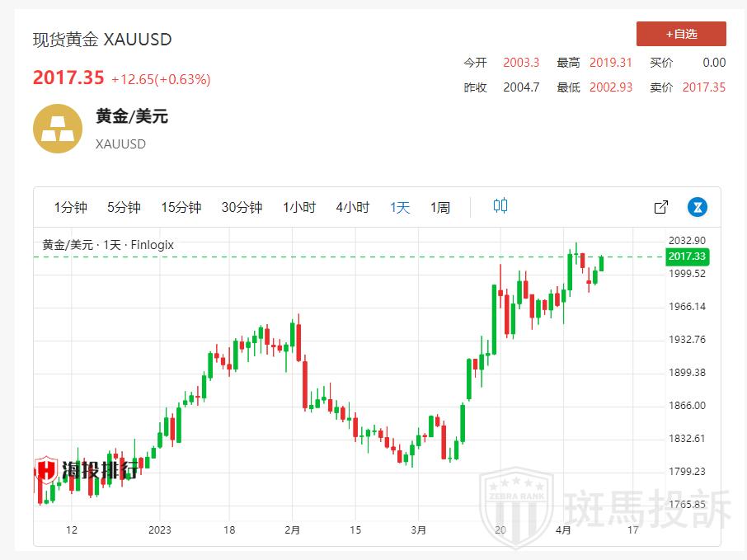Click the blue Finlogix hourglass icon
Viewport: 747px width, 560px height.
coord(698,207)
